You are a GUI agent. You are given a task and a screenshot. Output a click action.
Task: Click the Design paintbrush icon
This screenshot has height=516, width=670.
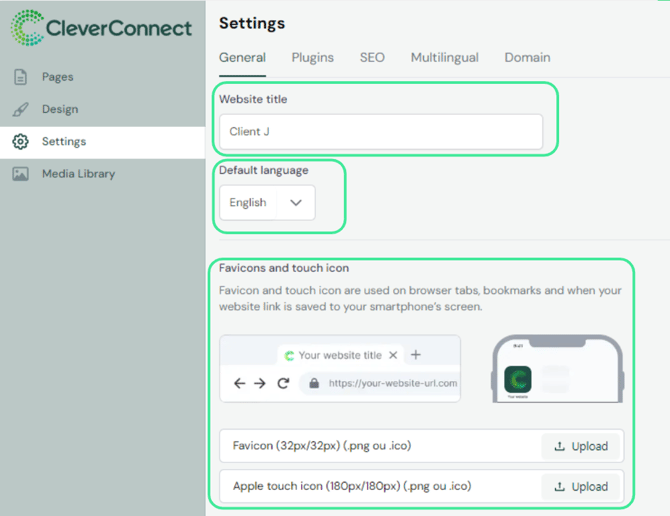pyautogui.click(x=20, y=109)
